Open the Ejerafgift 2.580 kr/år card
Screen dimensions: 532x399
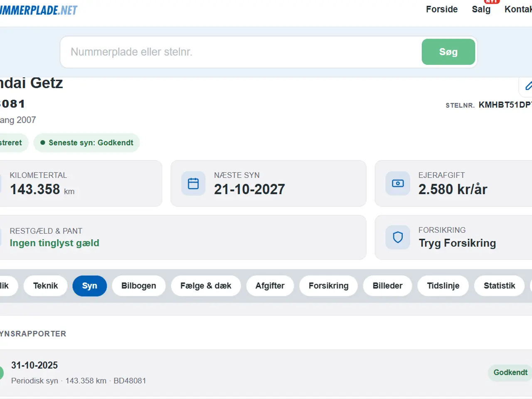453,183
